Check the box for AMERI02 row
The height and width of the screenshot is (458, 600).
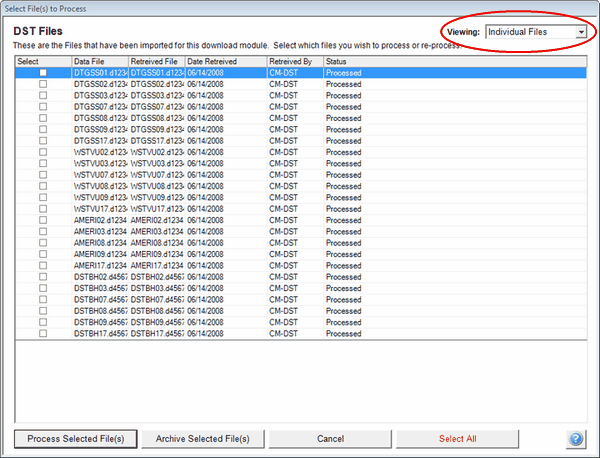pyautogui.click(x=43, y=220)
